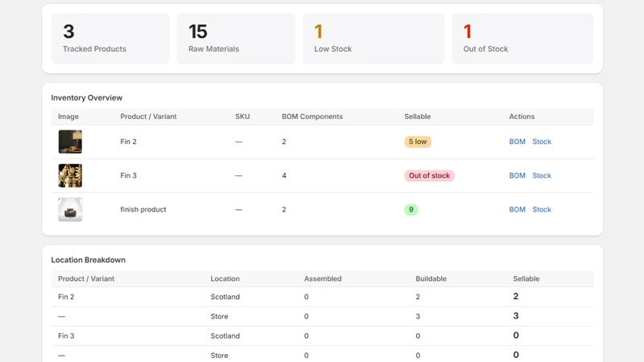Image resolution: width=644 pixels, height=362 pixels.
Task: Click bold sellable '2' in Fin 2 Scotland row
Action: [516, 296]
